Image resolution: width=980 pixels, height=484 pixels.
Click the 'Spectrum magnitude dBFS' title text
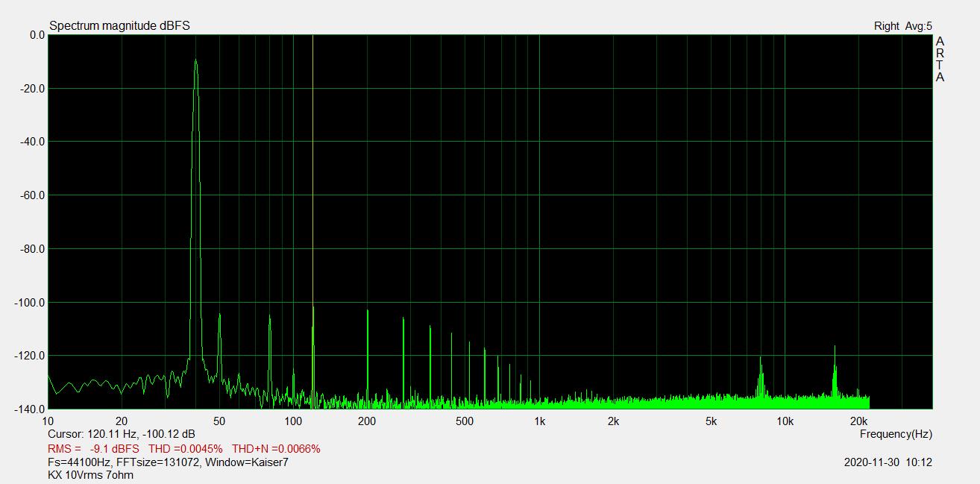pos(119,25)
